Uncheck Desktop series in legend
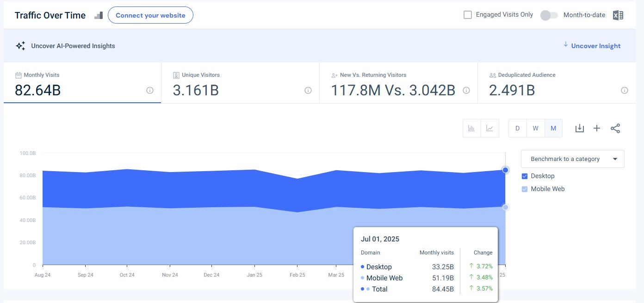 pos(525,176)
